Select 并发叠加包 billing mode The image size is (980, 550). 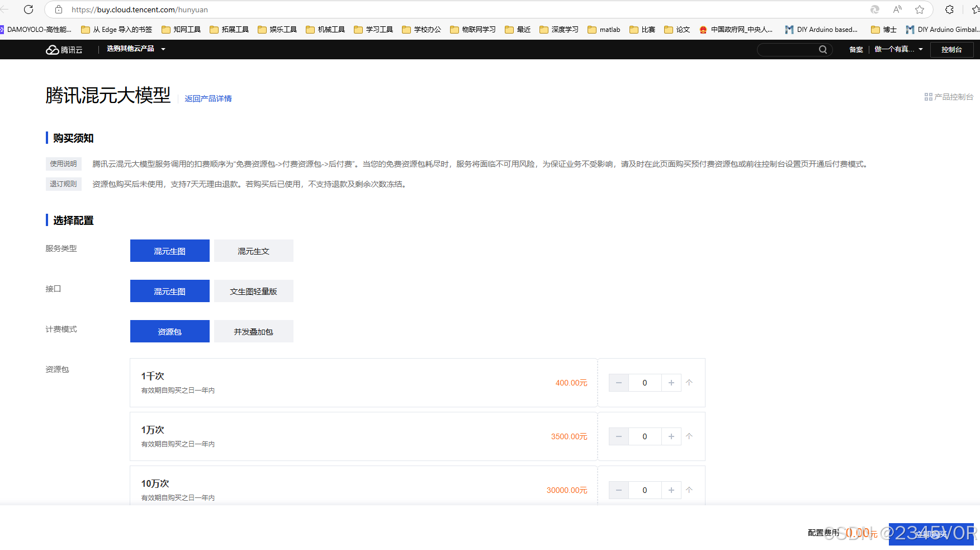254,331
